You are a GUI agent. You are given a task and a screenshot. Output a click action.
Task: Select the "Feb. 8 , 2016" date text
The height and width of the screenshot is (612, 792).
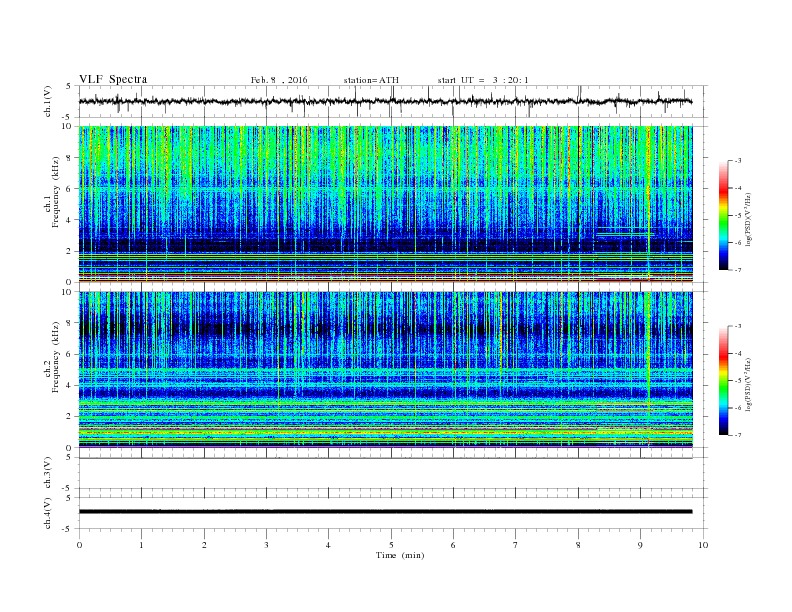pos(279,80)
